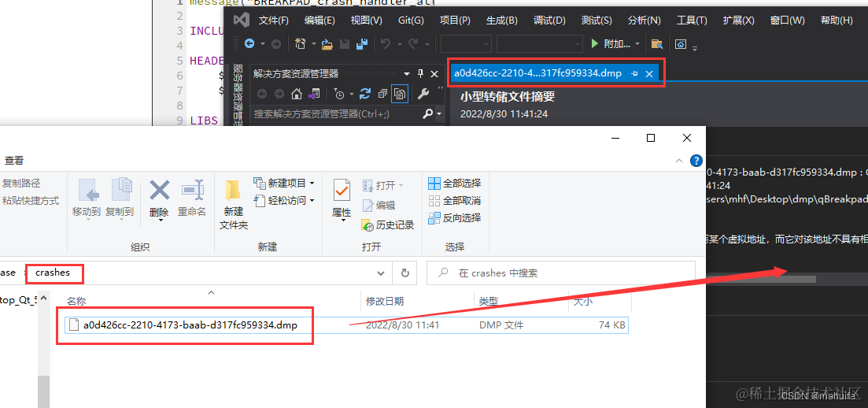868x408 pixels.
Task: Collapse the Explorer ribbon with the chevron
Action: (x=679, y=161)
